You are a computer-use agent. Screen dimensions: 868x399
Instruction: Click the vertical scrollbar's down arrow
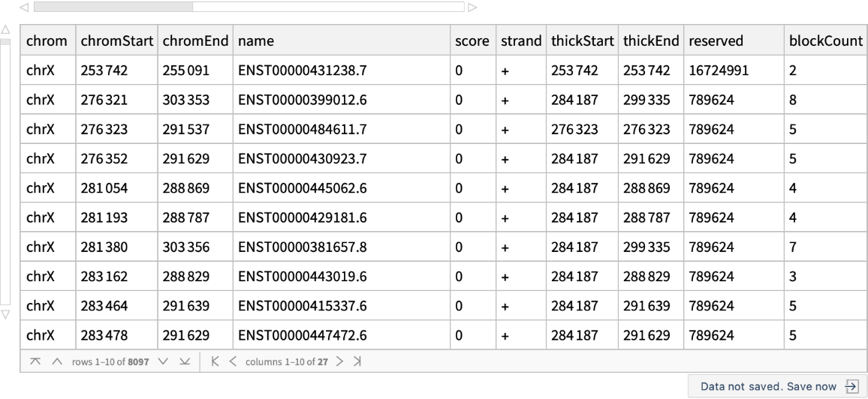[6, 313]
